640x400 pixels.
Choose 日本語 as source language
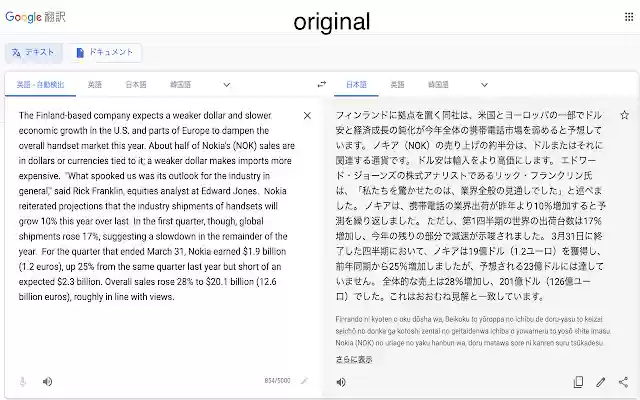tap(136, 84)
